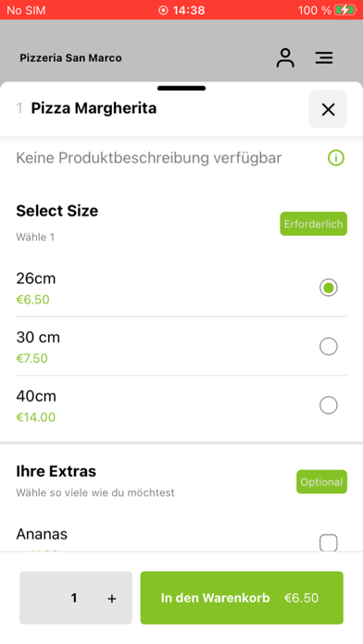Increase quantity with the plus icon
The image size is (363, 644).
[112, 599]
